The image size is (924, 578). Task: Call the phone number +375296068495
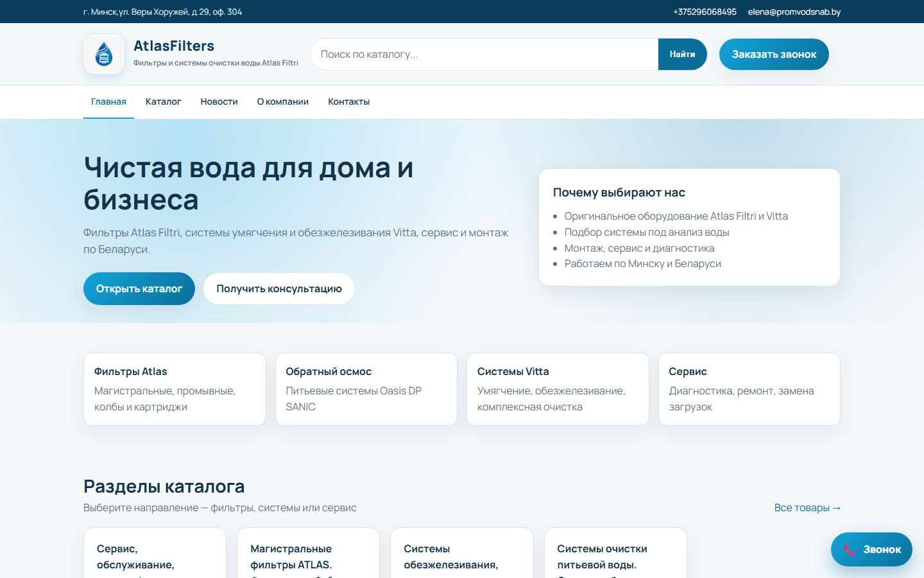pyautogui.click(x=705, y=12)
